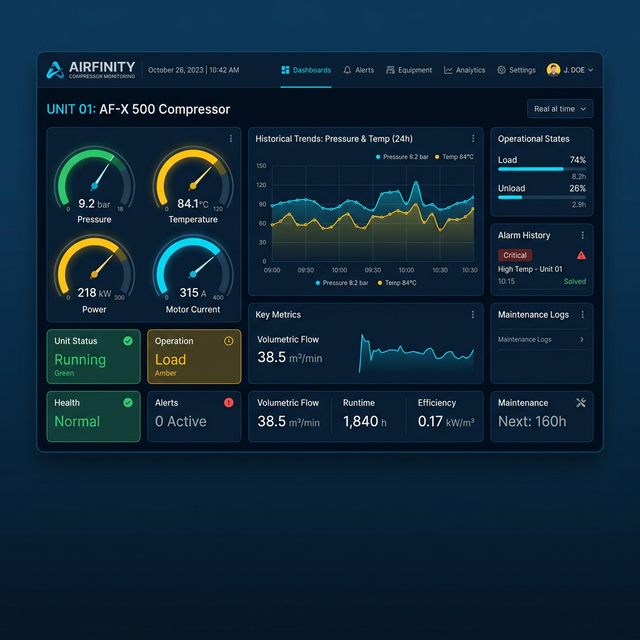
Task: Click the Maintenance wrench tools icon
Action: coord(581,403)
